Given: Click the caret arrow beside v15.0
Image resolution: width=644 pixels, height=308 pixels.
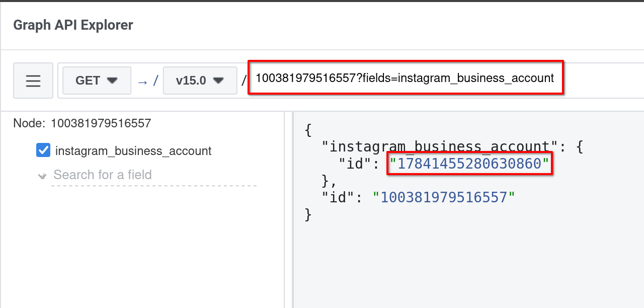Looking at the screenshot, I should (x=218, y=81).
